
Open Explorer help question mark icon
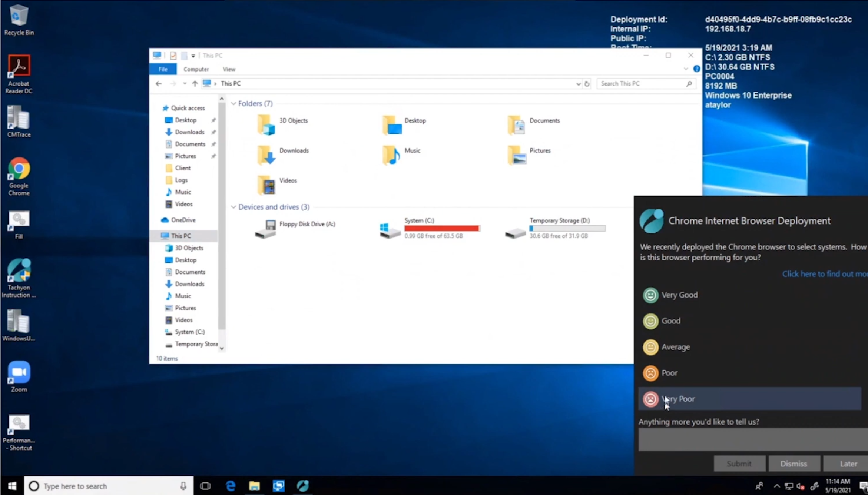[x=696, y=69]
